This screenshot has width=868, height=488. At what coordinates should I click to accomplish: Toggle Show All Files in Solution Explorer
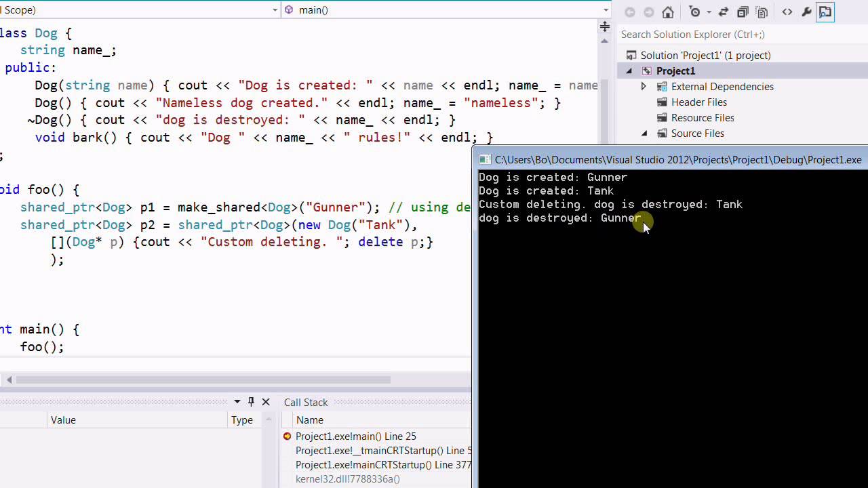(x=762, y=12)
